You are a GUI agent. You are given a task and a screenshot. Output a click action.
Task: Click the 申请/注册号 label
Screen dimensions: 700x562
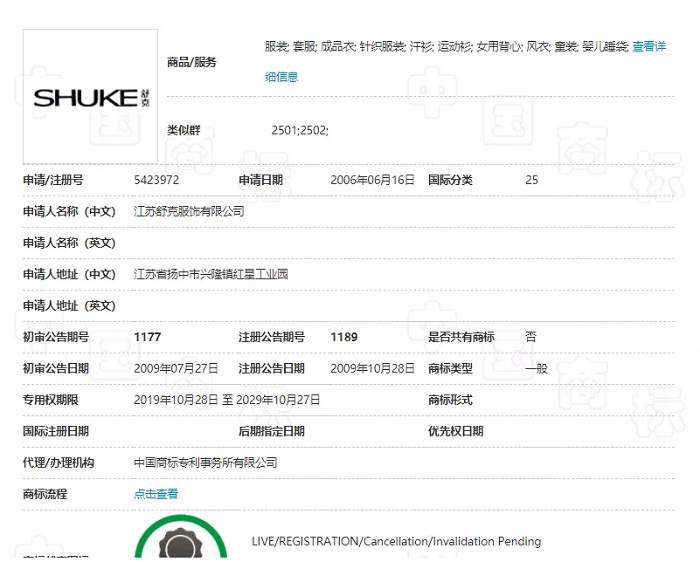tap(53, 180)
